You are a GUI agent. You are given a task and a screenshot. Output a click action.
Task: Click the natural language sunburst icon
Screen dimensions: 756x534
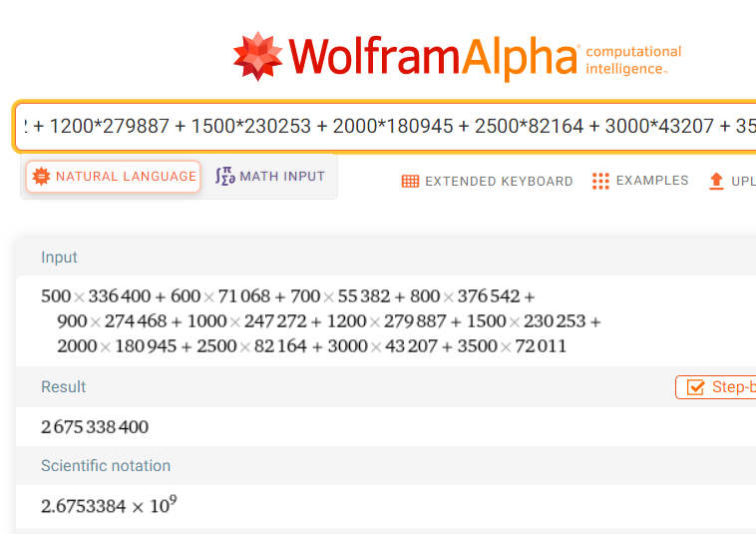pos(41,177)
